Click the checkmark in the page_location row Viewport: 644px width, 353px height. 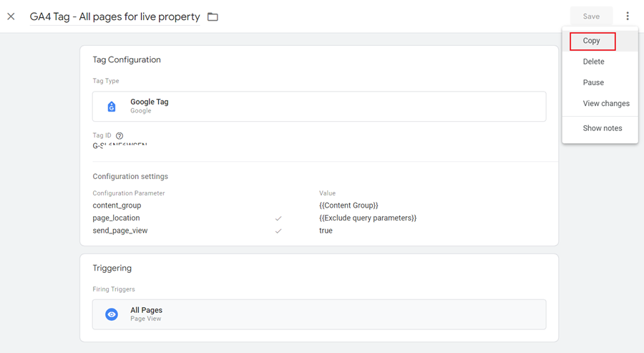pos(278,218)
